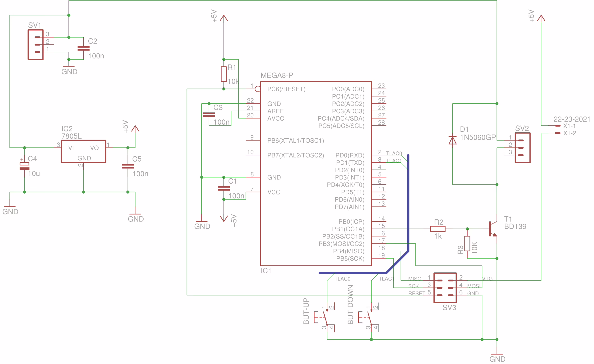Click the C3 100n capacitor near AREF
The image size is (594, 364).
click(209, 115)
